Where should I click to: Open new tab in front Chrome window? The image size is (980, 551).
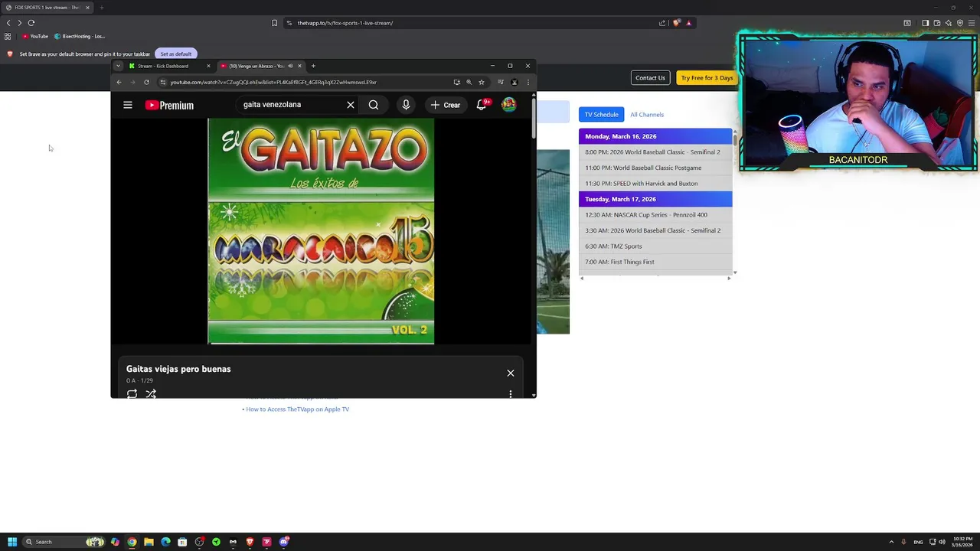tap(313, 66)
